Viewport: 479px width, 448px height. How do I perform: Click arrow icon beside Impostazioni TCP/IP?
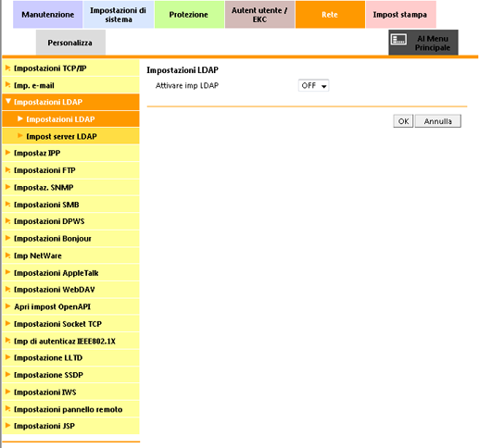coord(8,68)
